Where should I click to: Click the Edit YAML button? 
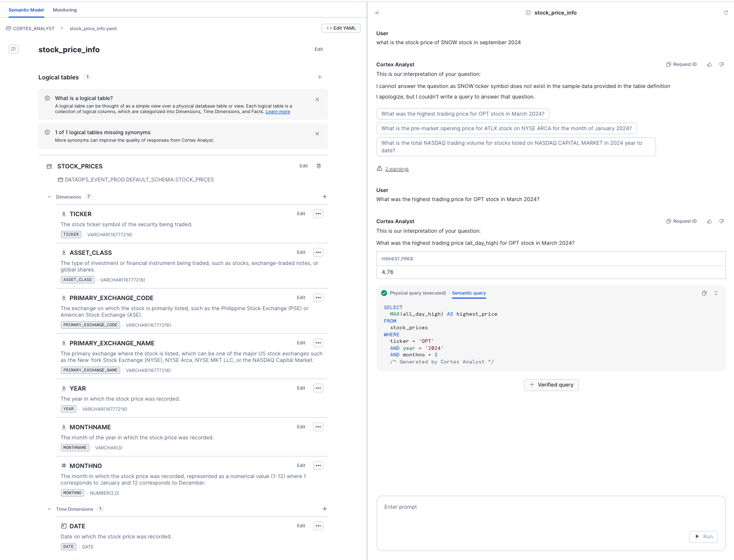(341, 28)
